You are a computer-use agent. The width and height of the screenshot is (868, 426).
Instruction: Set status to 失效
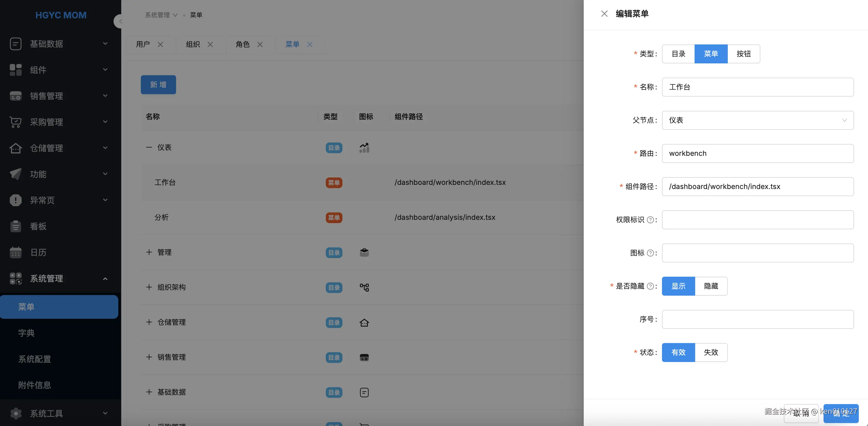[x=711, y=352]
